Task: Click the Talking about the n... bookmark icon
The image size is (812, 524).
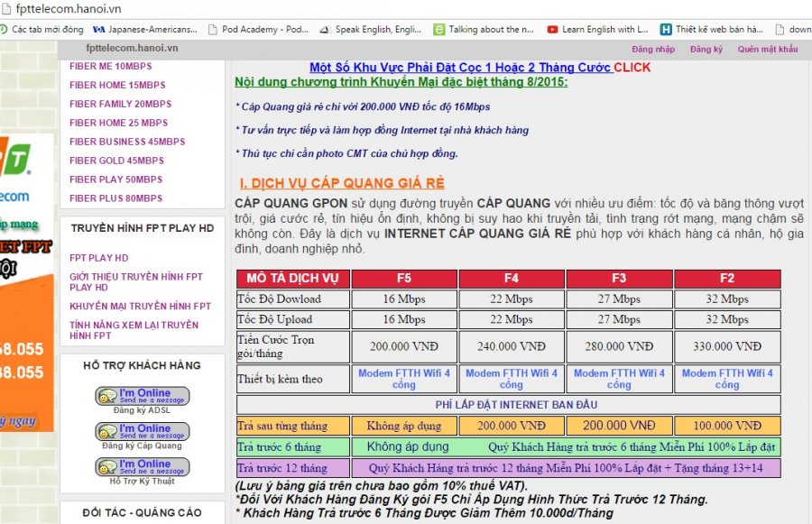Action: click(438, 30)
